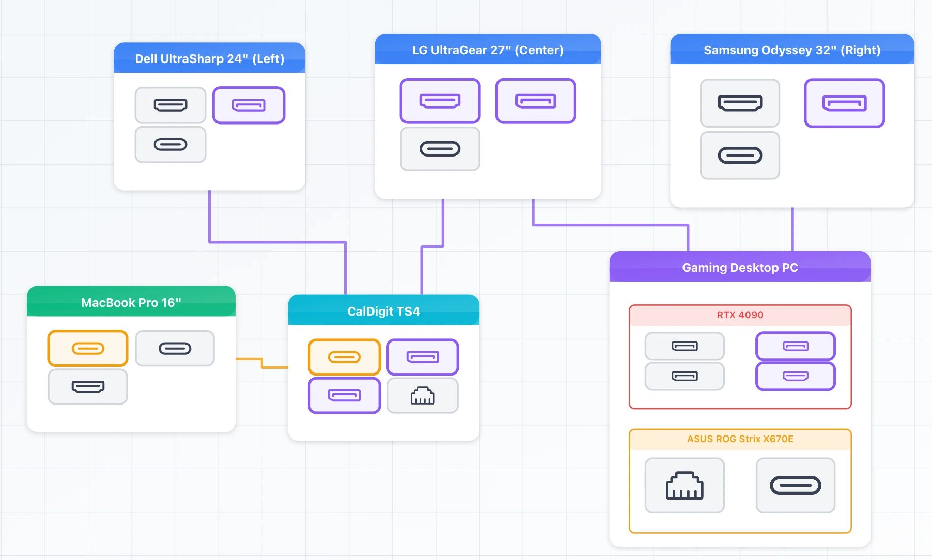The image size is (932, 560).
Task: Click the ASUS ROG Strix USB-C port
Action: tap(796, 485)
